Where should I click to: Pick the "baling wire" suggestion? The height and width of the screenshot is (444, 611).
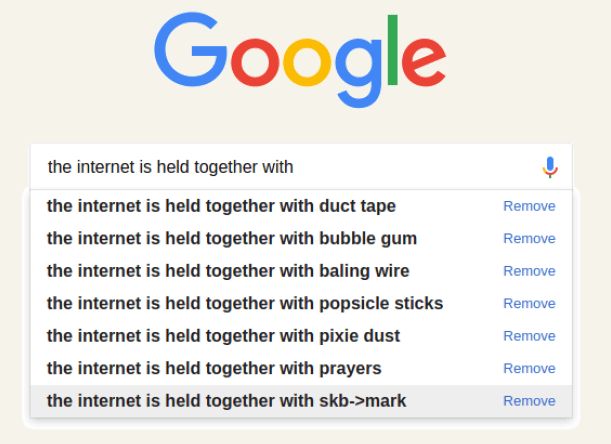[x=228, y=271]
